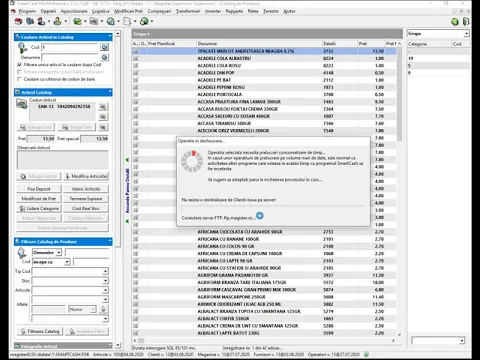Image resolution: width=480 pixels, height=360 pixels.
Task: Click the exit door icon at top right
Action: tap(466, 22)
